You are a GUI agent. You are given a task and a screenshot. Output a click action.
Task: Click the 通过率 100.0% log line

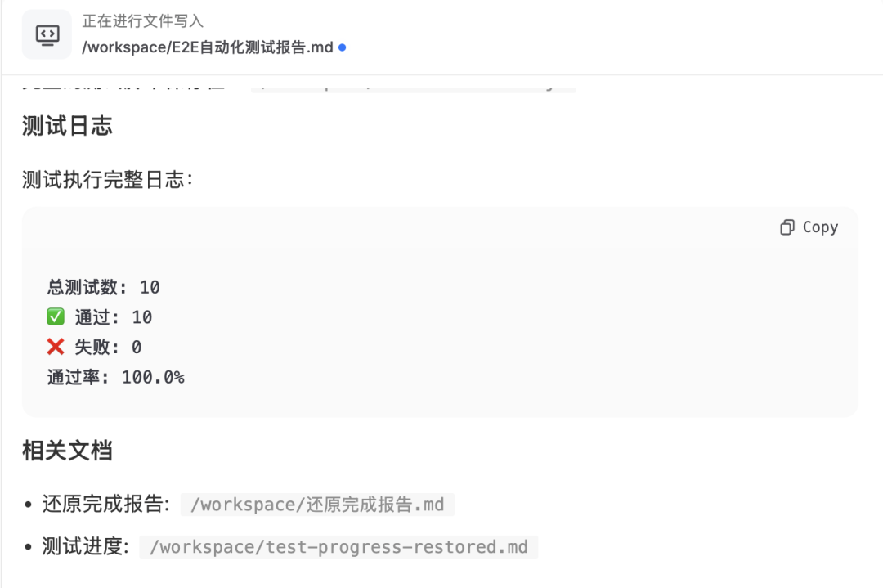(x=114, y=377)
